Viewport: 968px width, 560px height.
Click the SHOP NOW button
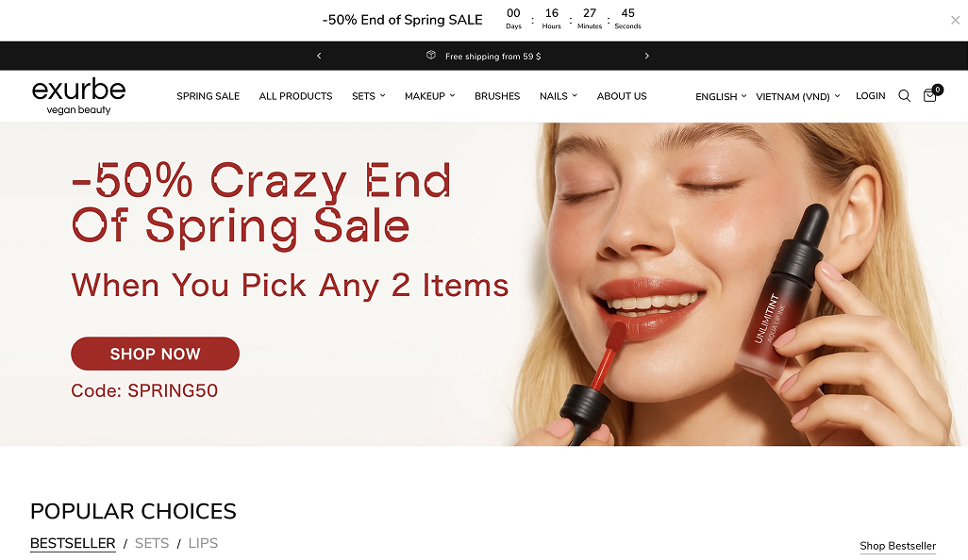click(155, 354)
